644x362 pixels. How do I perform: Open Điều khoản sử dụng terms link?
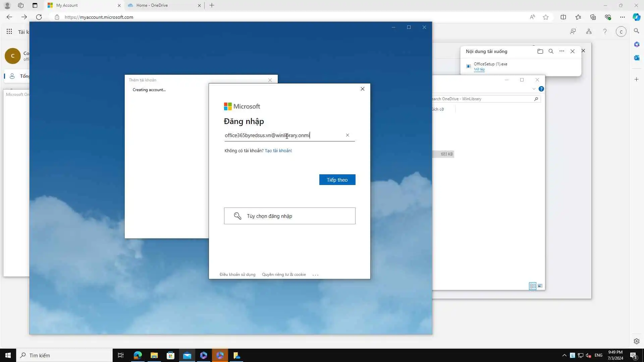pos(237,275)
